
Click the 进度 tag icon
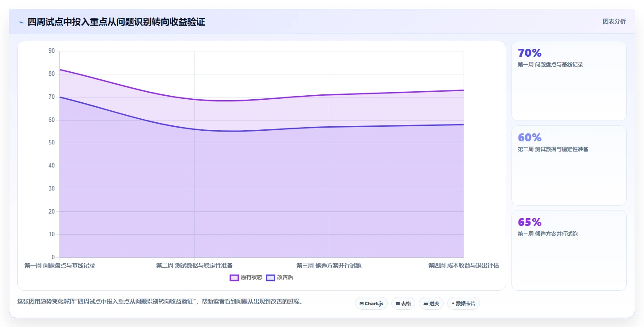pyautogui.click(x=425, y=304)
